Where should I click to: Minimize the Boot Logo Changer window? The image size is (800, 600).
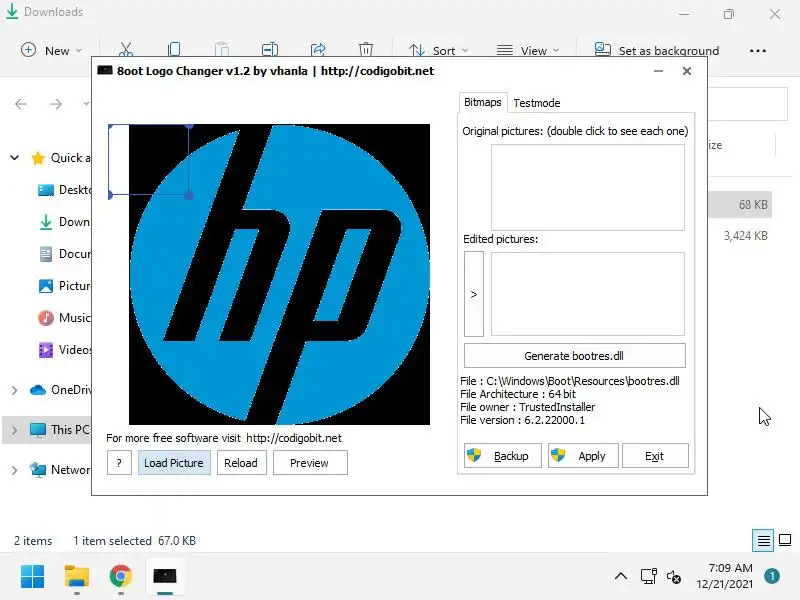pos(659,71)
